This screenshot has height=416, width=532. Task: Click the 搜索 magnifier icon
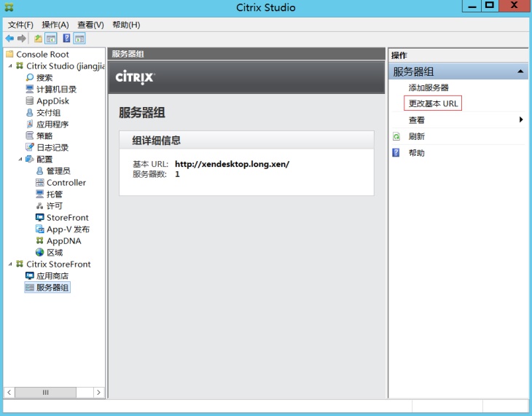(x=30, y=77)
